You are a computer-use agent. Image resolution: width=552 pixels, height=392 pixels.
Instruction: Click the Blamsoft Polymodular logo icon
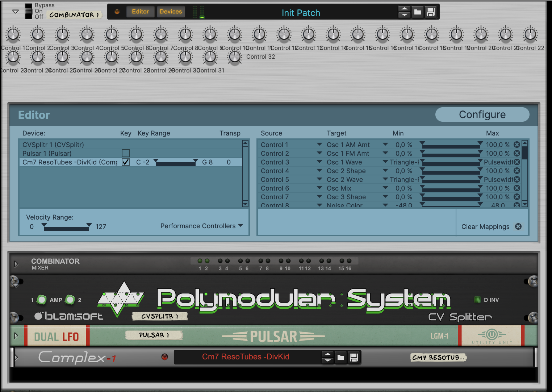(121, 299)
